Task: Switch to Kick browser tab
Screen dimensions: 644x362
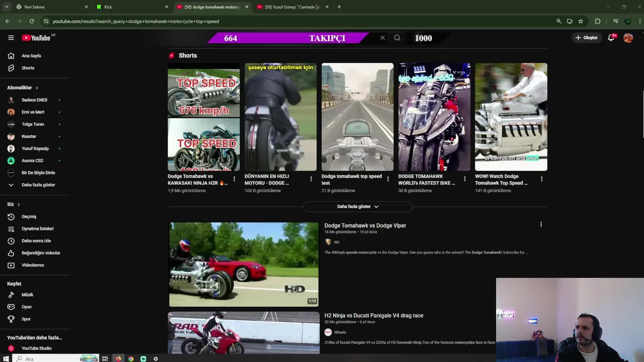Action: (132, 7)
